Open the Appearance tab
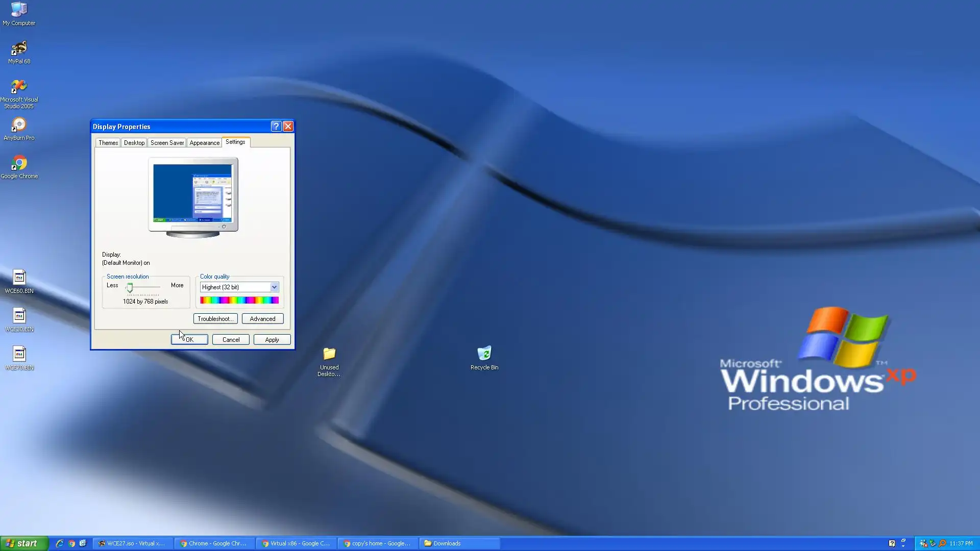 204,143
